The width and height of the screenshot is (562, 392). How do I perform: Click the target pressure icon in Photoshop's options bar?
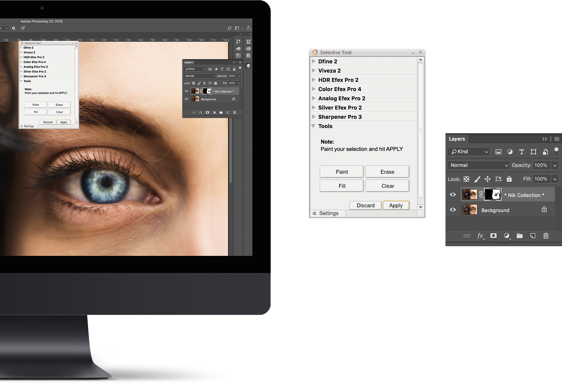pyautogui.click(x=23, y=28)
